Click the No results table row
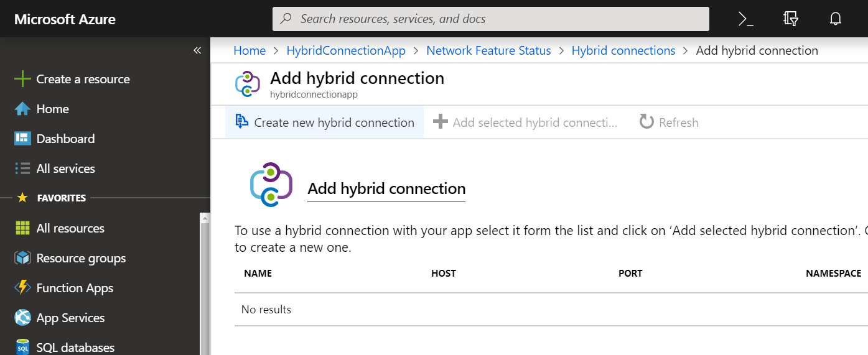Screen dimensions: 868x355 pyautogui.click(x=551, y=310)
